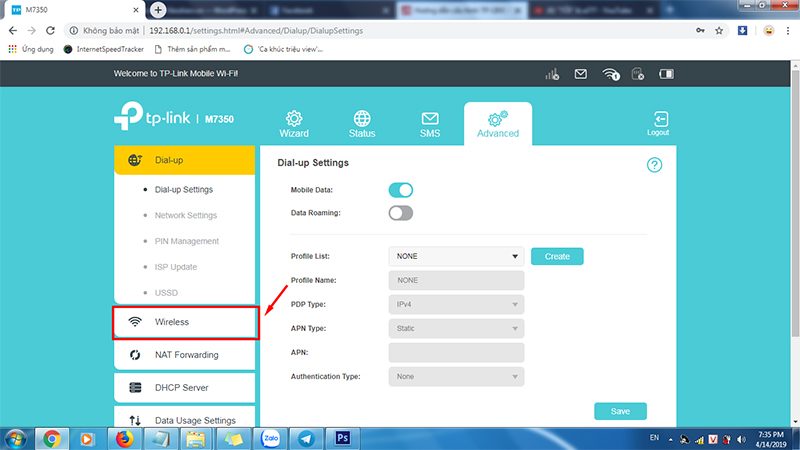Click the Logout icon
Viewport: 800px width, 450px height.
pyautogui.click(x=659, y=122)
